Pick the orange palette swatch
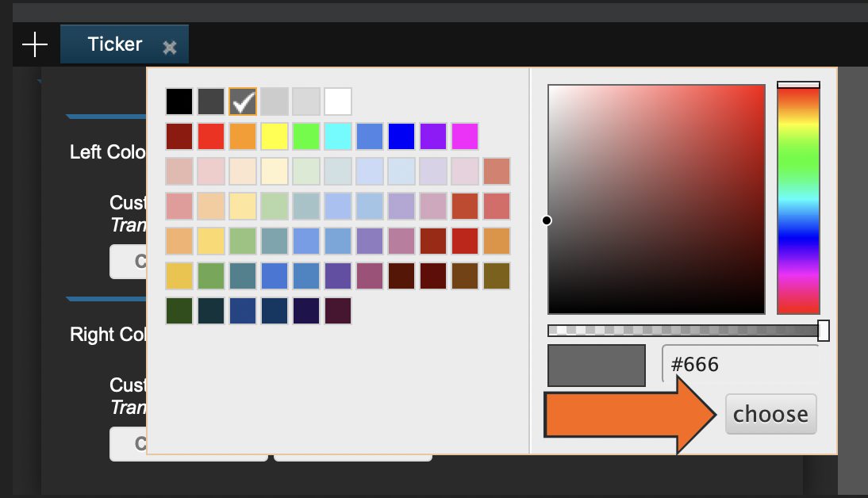Viewport: 868px width, 498px height. (243, 136)
